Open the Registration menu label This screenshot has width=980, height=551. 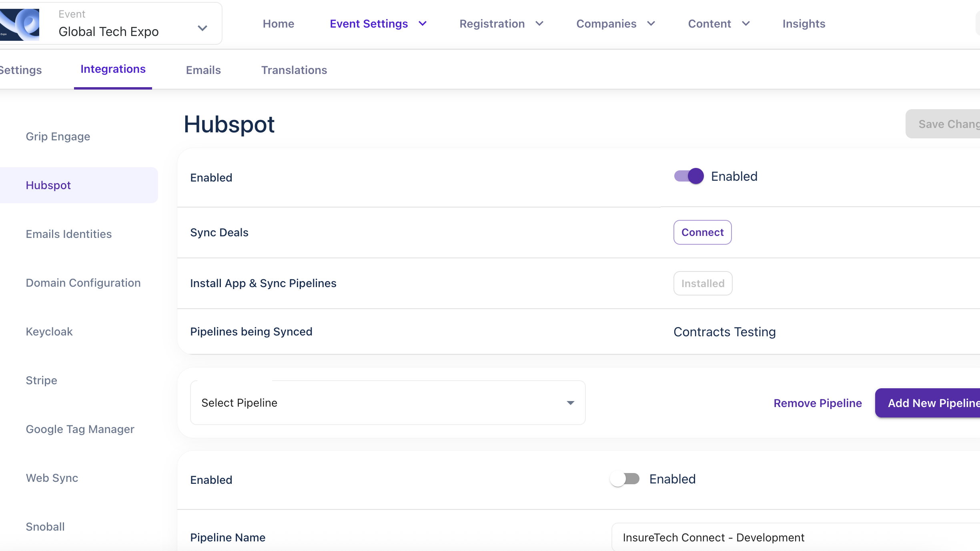click(x=492, y=24)
